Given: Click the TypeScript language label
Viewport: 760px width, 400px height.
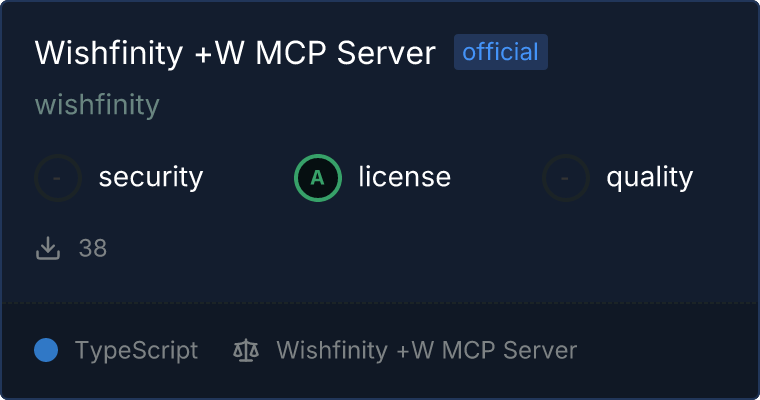Looking at the screenshot, I should click(136, 351).
